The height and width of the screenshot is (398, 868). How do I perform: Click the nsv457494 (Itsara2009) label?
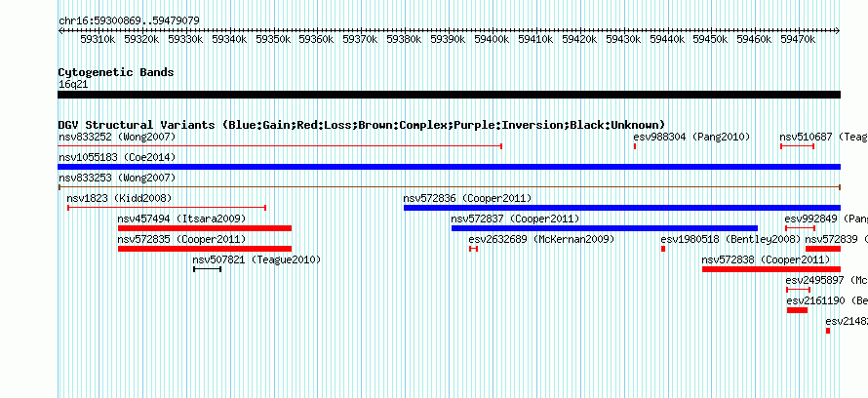181,219
